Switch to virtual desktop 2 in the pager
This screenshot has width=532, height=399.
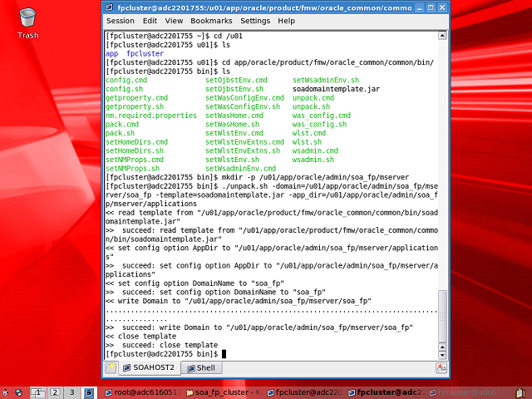(x=55, y=393)
